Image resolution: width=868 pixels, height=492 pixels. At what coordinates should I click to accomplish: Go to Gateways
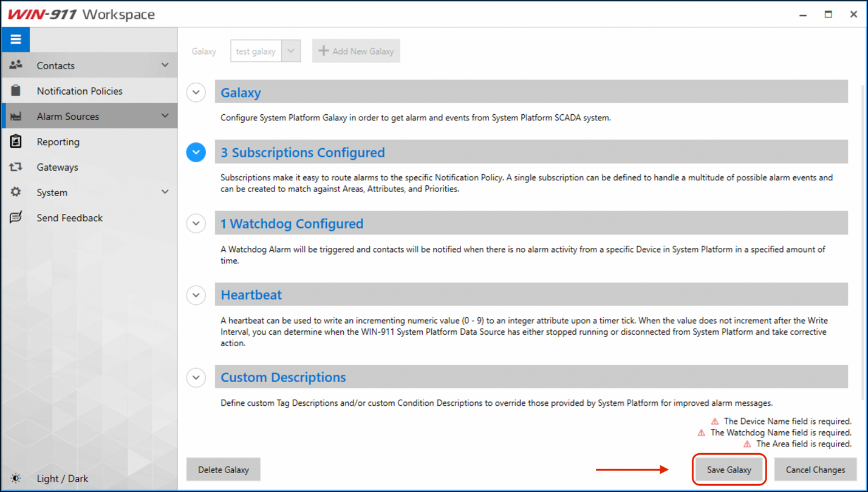[x=90, y=167]
